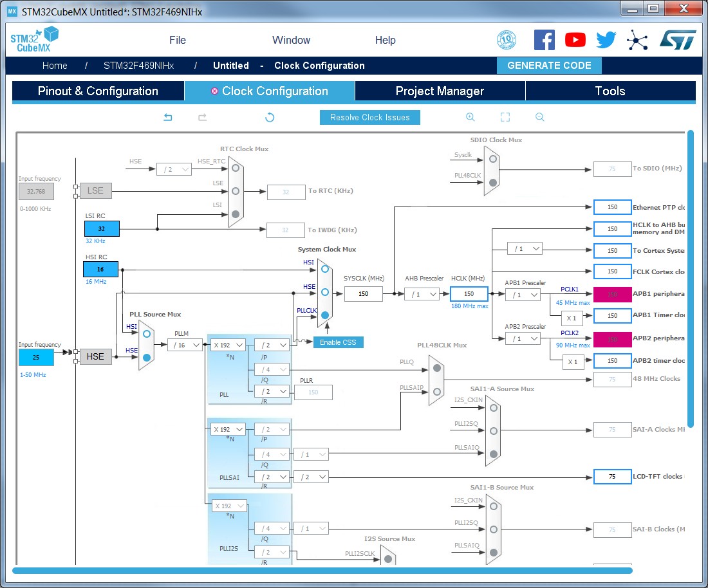The width and height of the screenshot is (708, 588).
Task: Open the YouTube icon link
Action: (x=575, y=40)
